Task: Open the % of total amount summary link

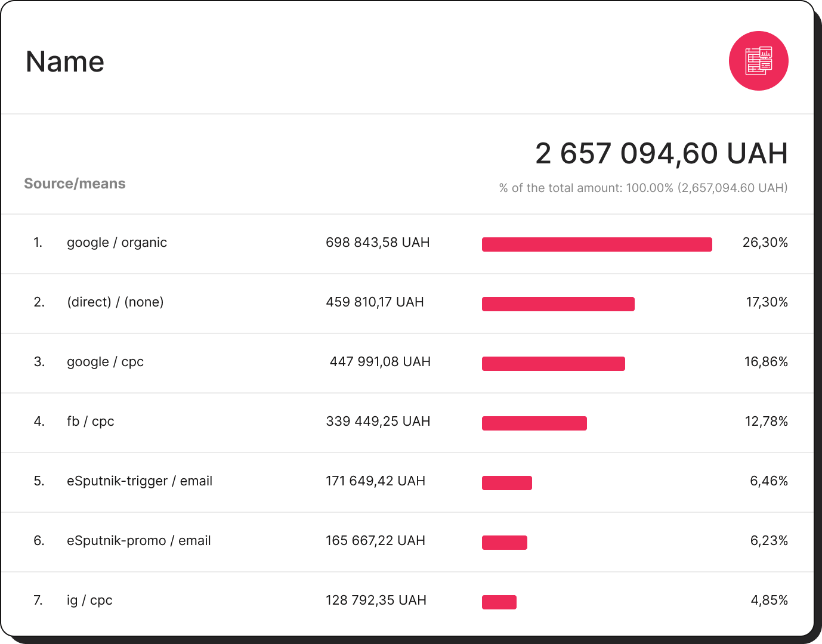Action: tap(643, 187)
